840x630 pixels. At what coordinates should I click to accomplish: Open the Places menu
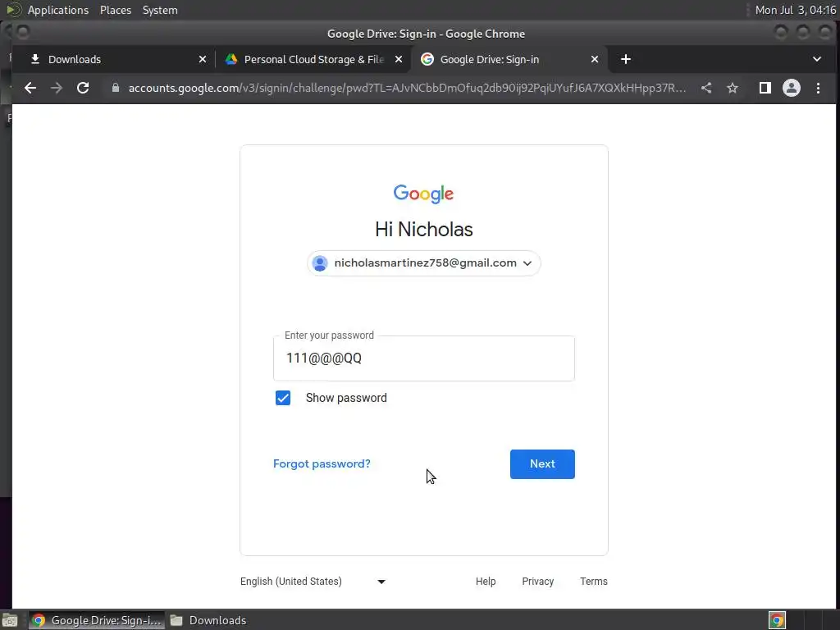[x=116, y=10]
